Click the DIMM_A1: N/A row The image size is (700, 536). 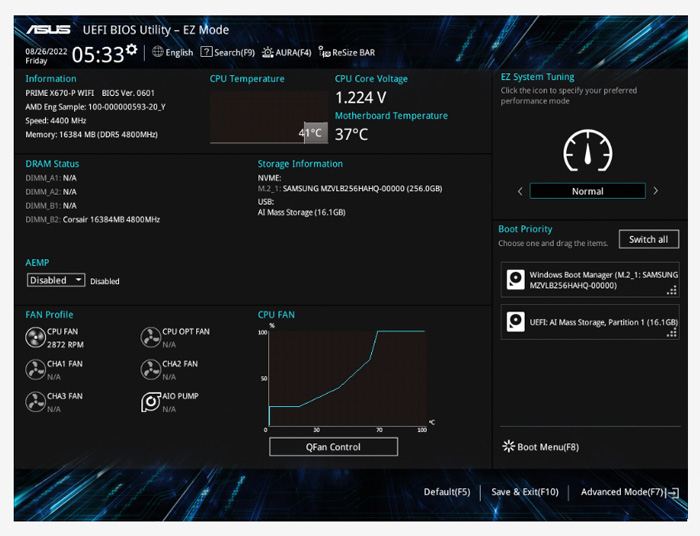point(51,178)
